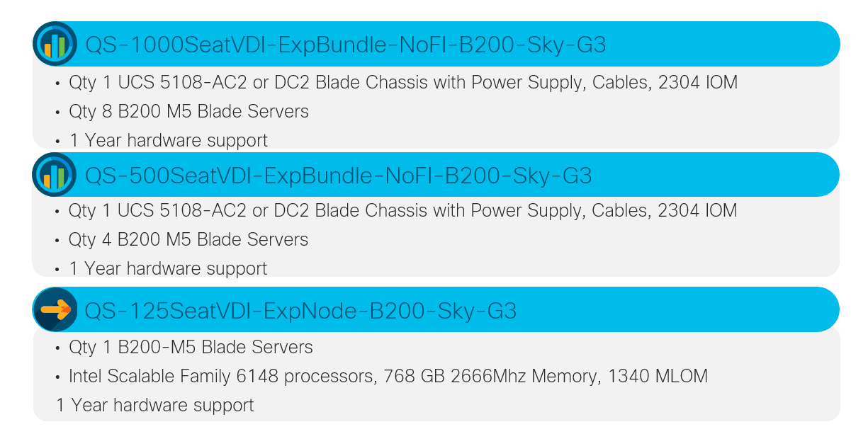Click the UCS 5108 chassis line under 500-seat bundle
Image resolution: width=868 pixels, height=446 pixels.
403,210
